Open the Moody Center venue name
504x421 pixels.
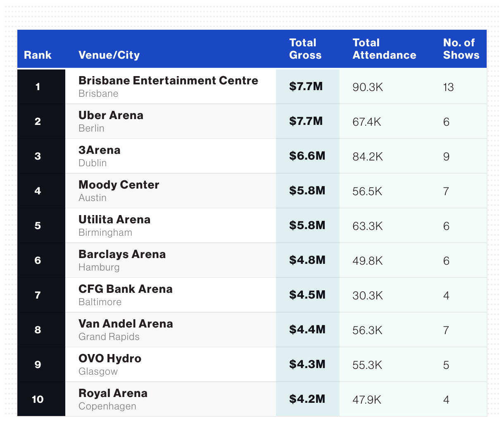119,184
